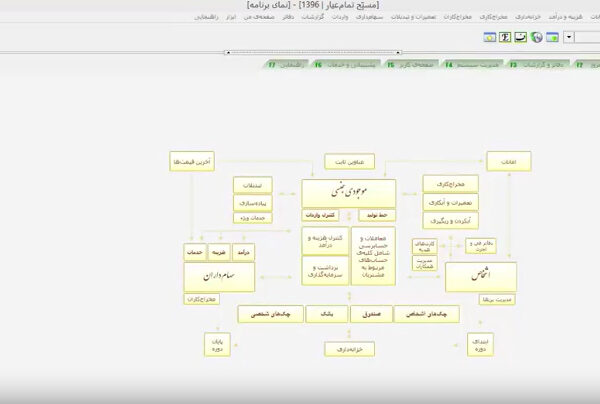This screenshot has height=404, width=600.
Task: Switch to the F3 دفاتر و گزارشات tab
Action: [537, 65]
